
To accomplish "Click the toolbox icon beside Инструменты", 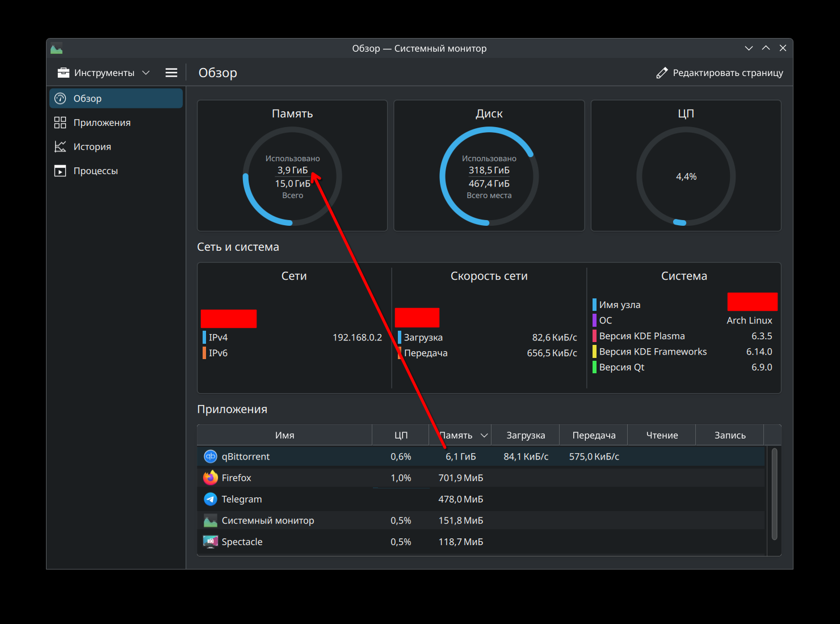I will pyautogui.click(x=64, y=73).
